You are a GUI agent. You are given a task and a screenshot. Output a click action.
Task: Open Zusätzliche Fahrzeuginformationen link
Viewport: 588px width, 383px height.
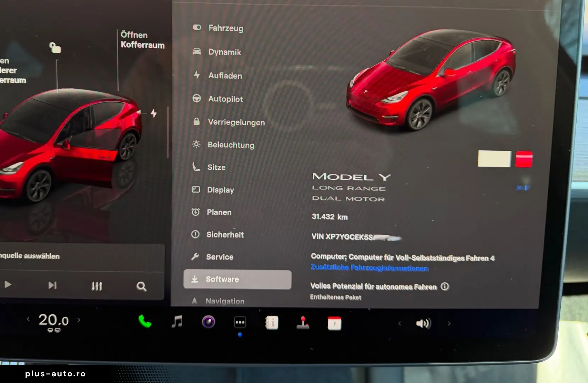click(x=370, y=268)
